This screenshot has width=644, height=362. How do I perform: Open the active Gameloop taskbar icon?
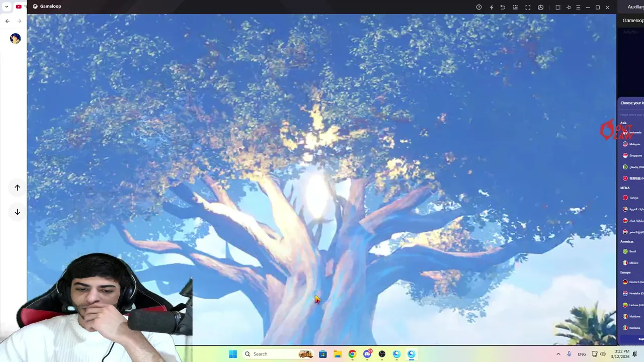(412, 354)
